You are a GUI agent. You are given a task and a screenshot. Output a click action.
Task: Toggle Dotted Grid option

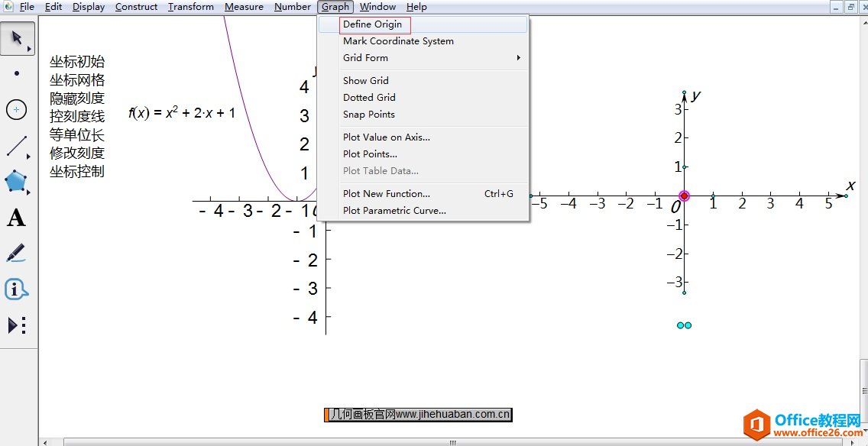(423, 98)
